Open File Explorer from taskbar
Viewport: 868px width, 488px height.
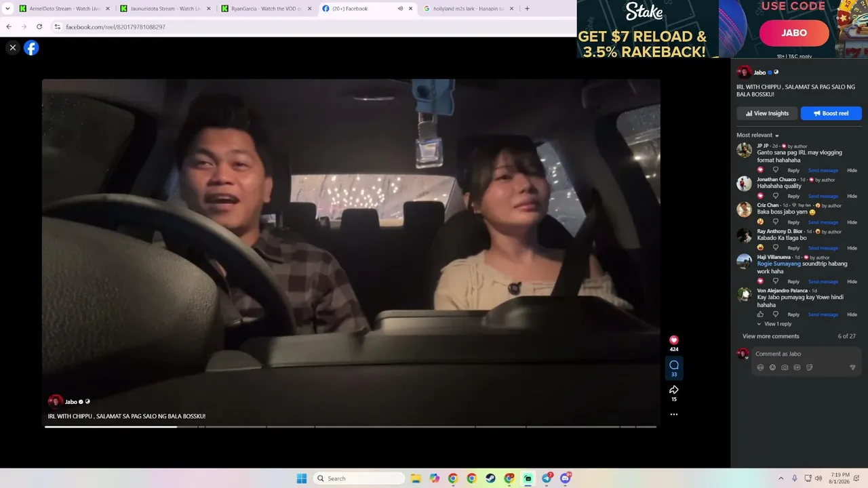tap(416, 479)
